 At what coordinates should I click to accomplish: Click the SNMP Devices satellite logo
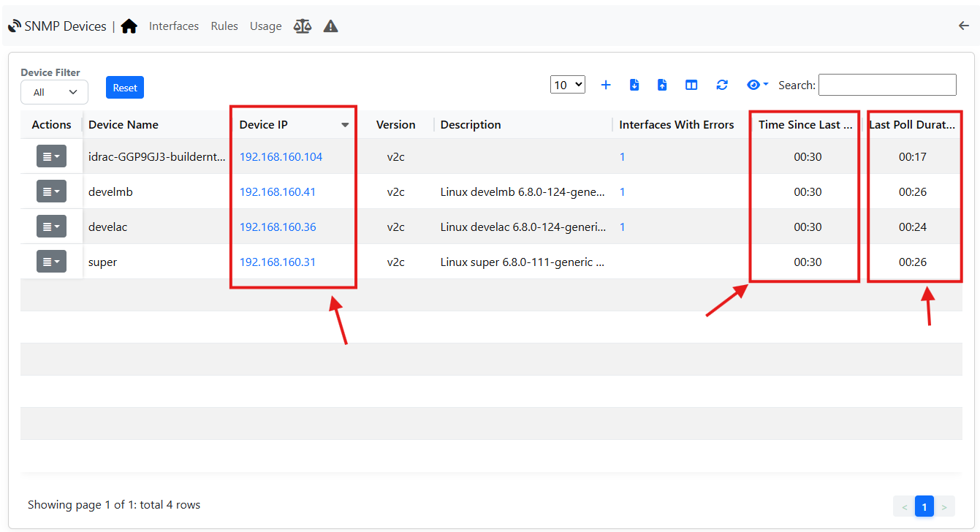14,26
